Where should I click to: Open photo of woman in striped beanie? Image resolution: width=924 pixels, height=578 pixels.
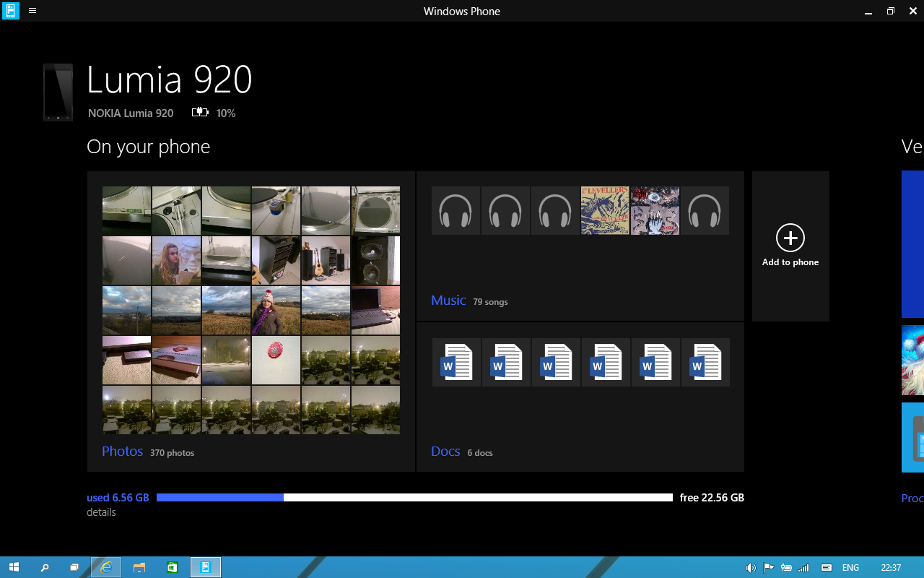click(x=276, y=311)
